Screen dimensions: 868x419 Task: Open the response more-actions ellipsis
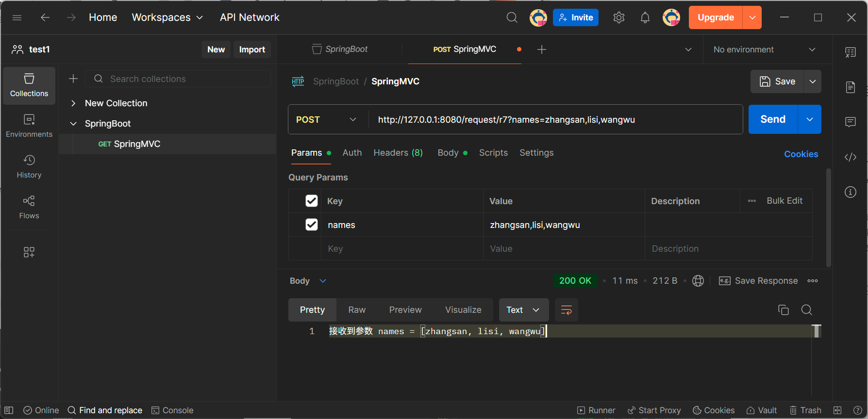[813, 281]
